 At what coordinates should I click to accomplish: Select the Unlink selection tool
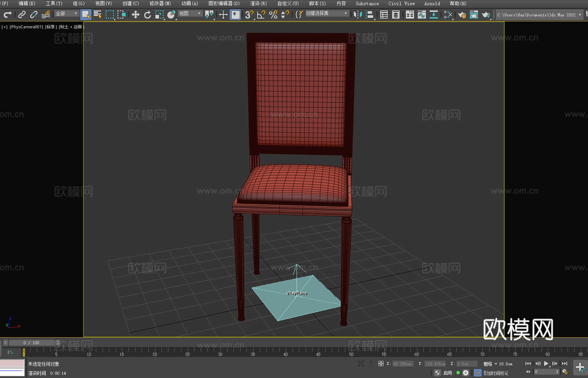tap(34, 14)
